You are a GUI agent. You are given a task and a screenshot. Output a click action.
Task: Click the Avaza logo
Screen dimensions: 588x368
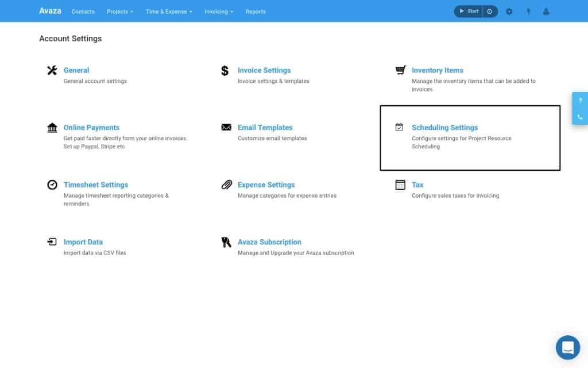point(49,10)
